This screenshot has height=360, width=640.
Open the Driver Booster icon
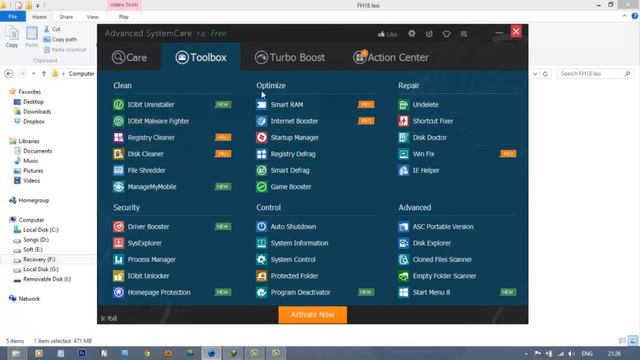pyautogui.click(x=118, y=227)
